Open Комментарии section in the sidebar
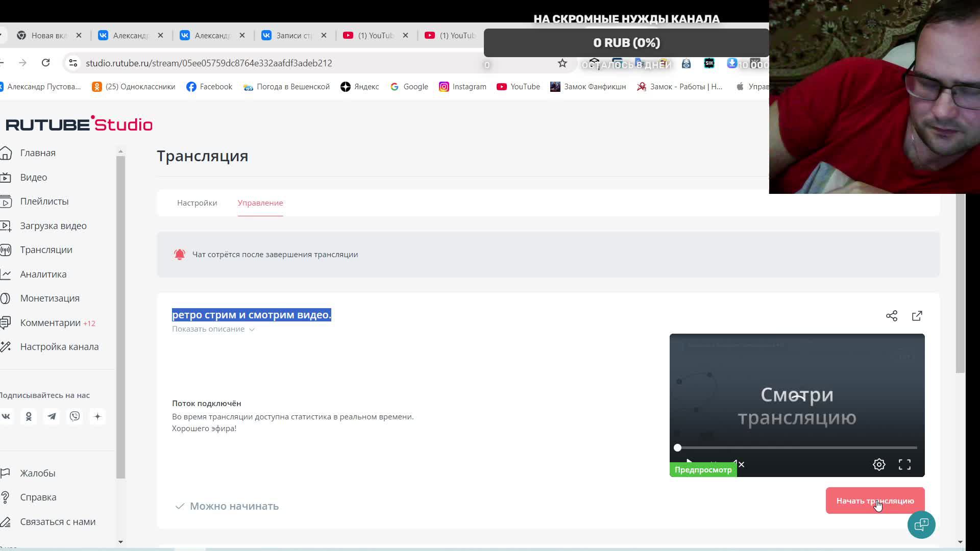This screenshot has height=551, width=980. tap(50, 322)
